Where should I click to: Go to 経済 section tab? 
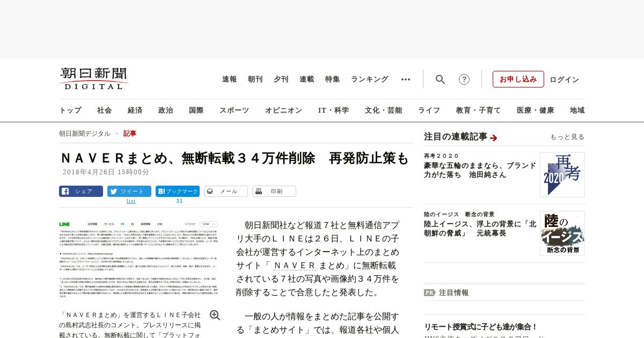coord(135,111)
